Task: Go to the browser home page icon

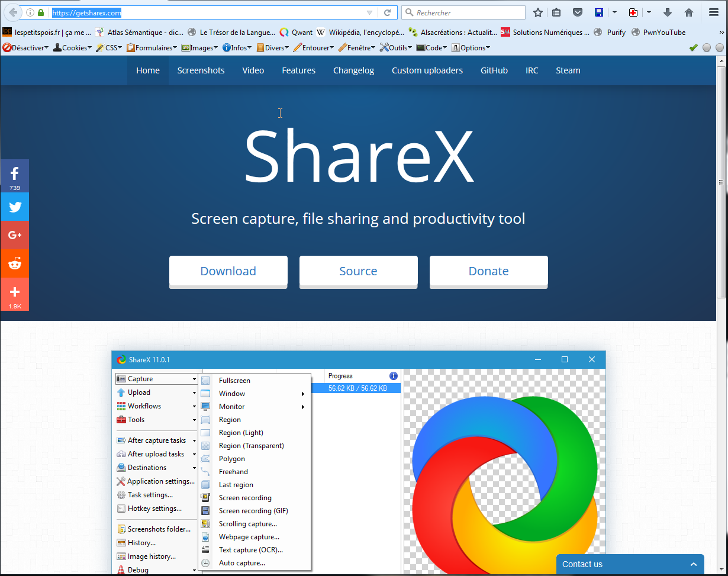Action: point(688,12)
